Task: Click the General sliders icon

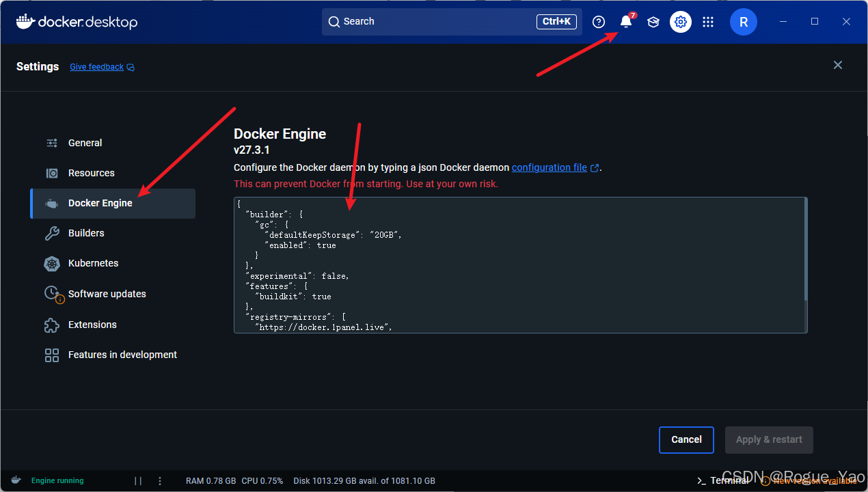Action: pos(52,143)
